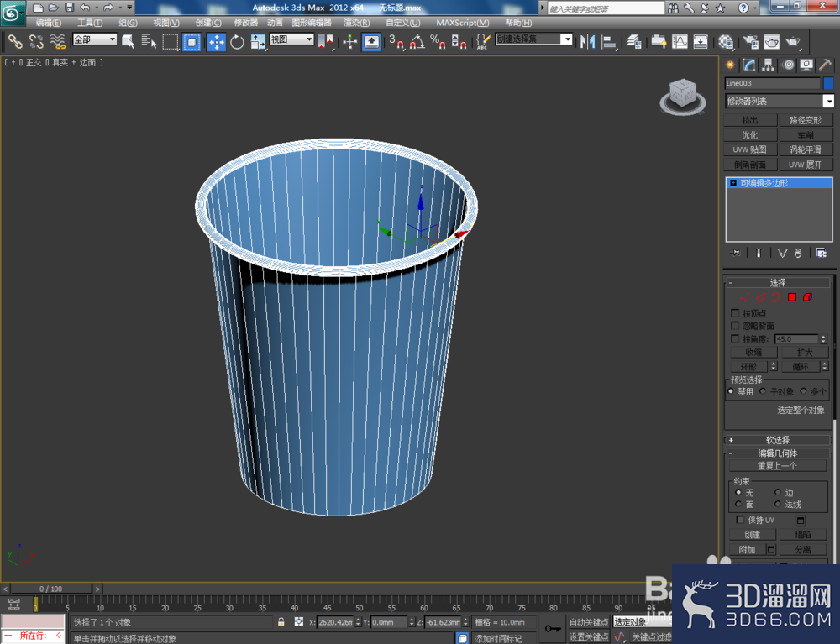Click the Mirror tool icon
Image resolution: width=840 pixels, height=644 pixels.
tap(588, 41)
